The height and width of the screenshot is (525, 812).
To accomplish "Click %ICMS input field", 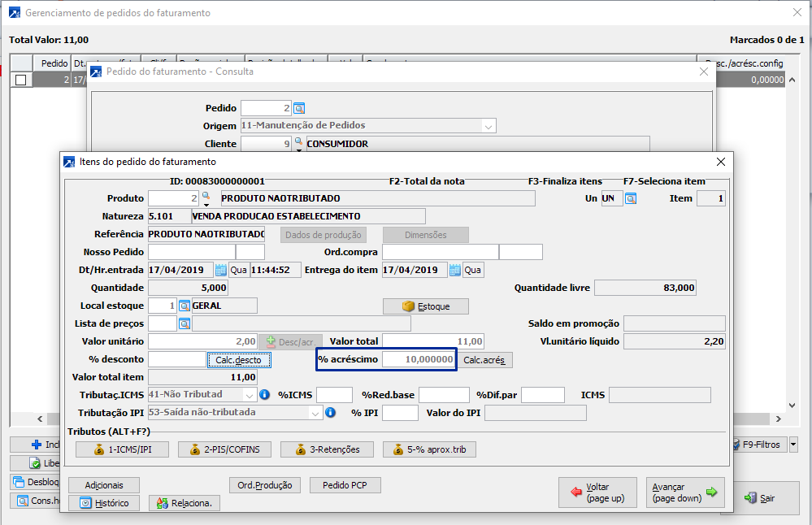I will (335, 395).
